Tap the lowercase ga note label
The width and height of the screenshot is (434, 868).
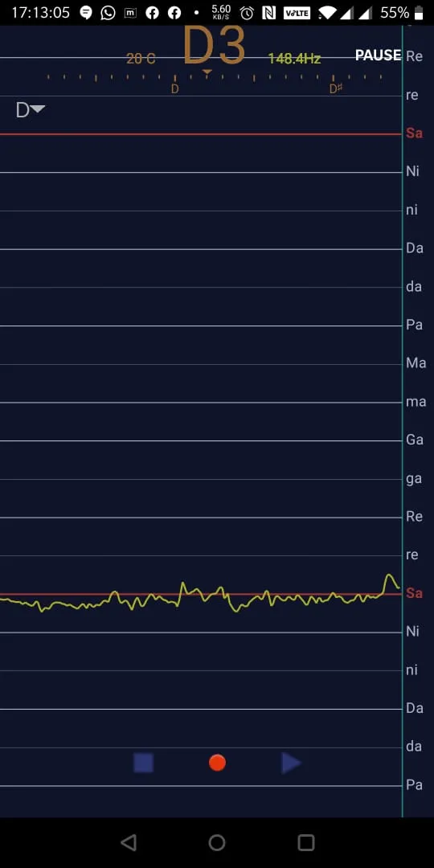click(x=414, y=479)
